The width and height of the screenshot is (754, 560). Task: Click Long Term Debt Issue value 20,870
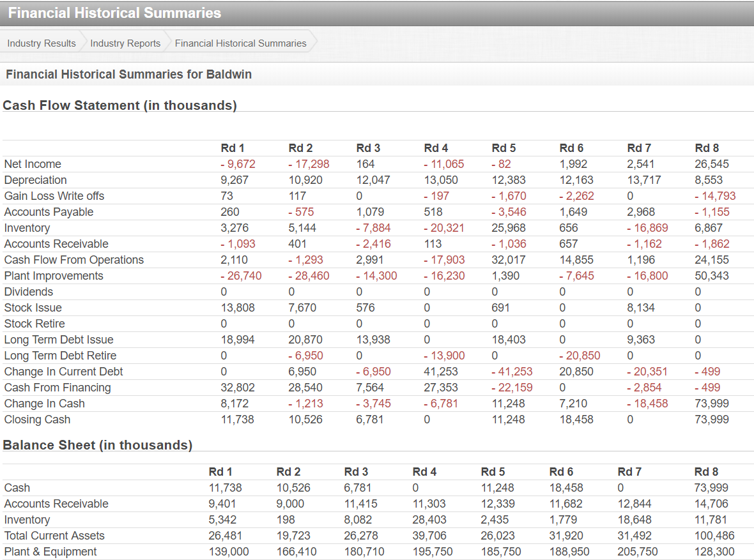tap(305, 340)
